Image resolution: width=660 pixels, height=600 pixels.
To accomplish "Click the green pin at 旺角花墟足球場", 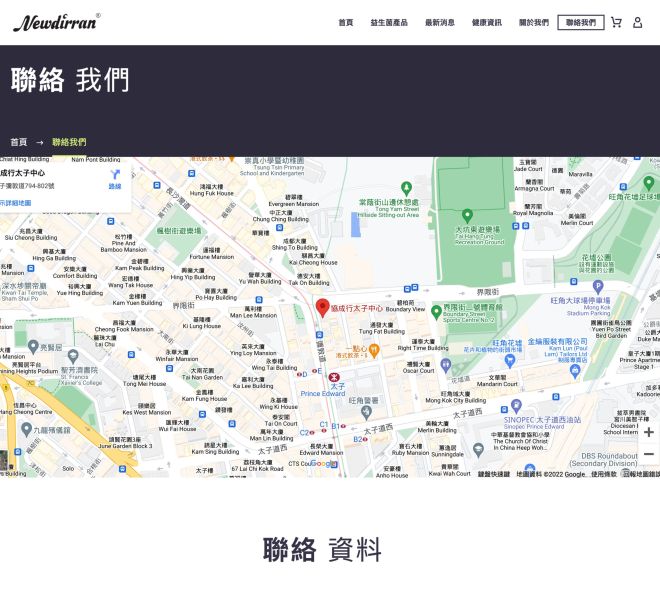I will point(649,183).
